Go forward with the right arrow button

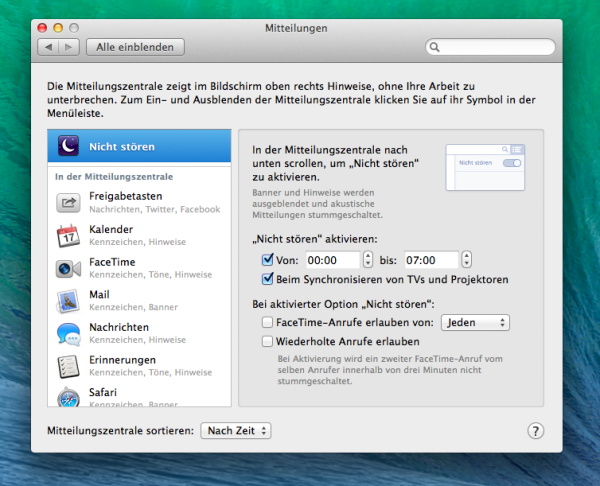pyautogui.click(x=69, y=47)
